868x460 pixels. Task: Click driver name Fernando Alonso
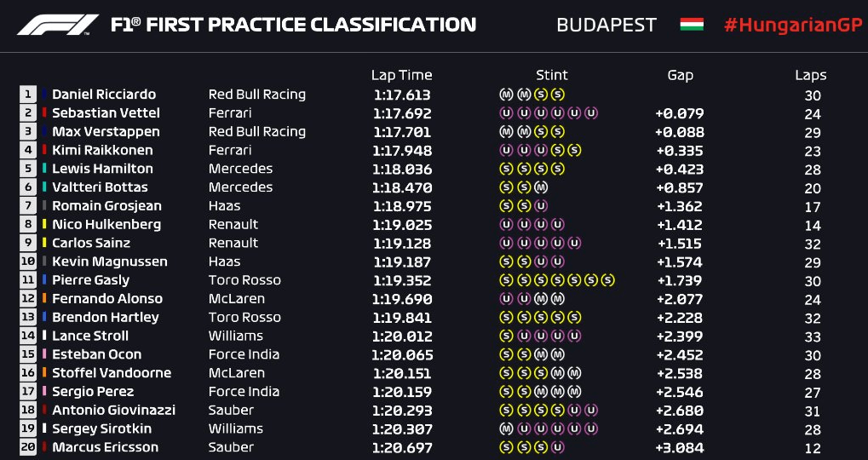(x=107, y=299)
